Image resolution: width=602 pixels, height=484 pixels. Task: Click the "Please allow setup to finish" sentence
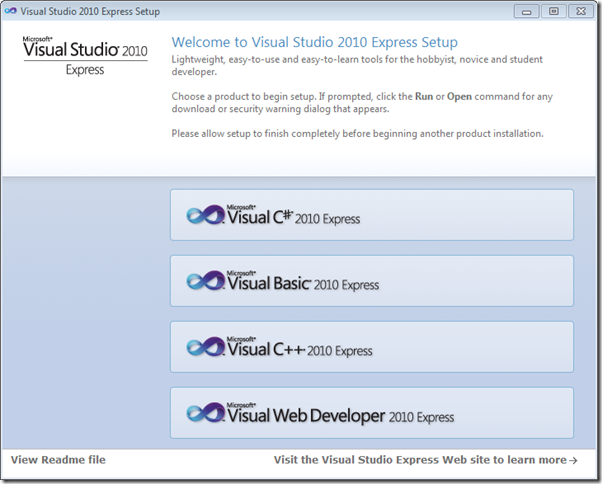357,134
